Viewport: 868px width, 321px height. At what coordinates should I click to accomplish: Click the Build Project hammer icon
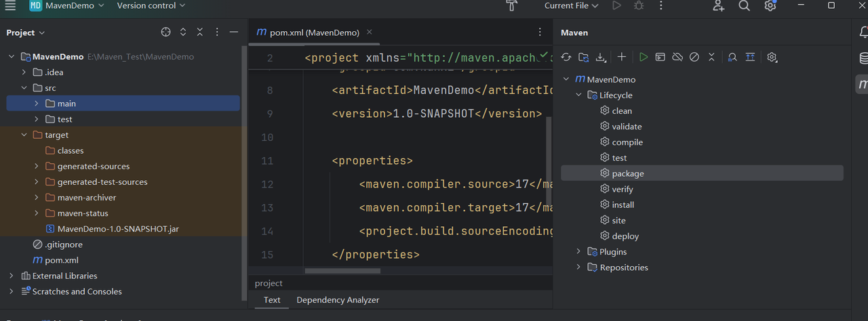point(512,6)
